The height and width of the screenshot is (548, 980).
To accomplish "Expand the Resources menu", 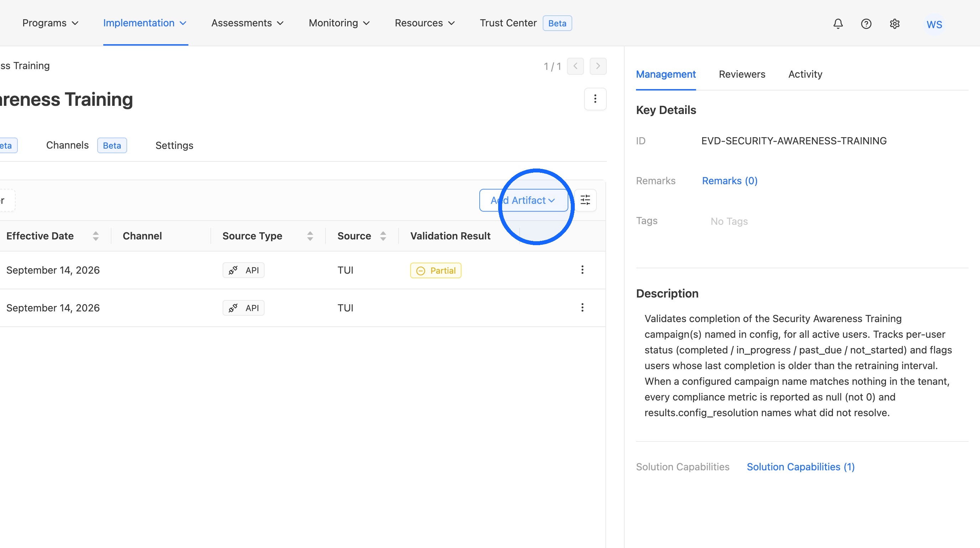I will coord(425,23).
